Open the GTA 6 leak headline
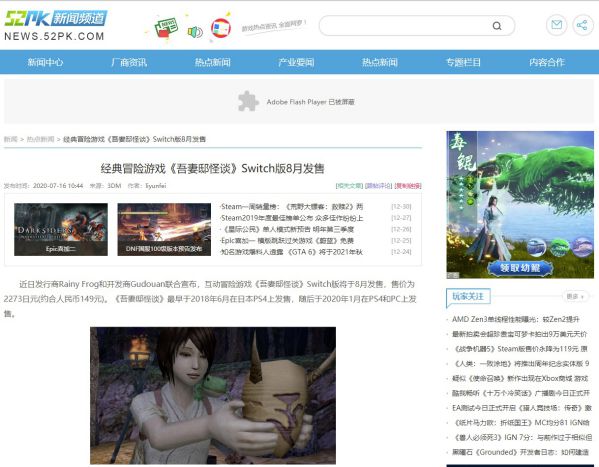599x467 pixels. (291, 252)
